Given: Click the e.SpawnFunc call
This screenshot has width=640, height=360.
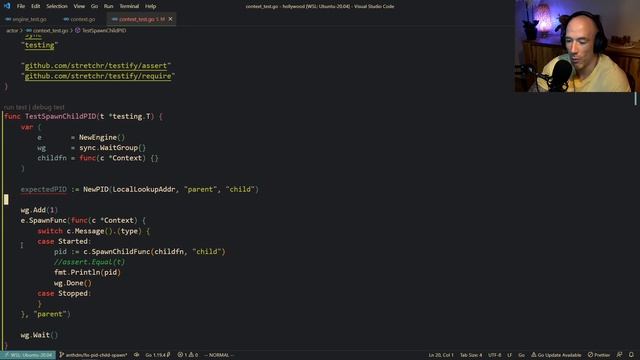Looking at the screenshot, I should (x=43, y=220).
